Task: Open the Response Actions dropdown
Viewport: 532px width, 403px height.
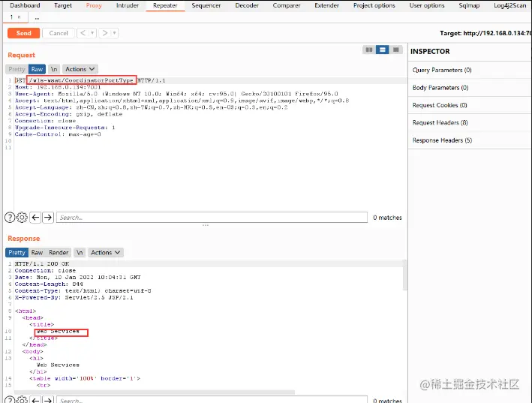Action: coord(106,253)
